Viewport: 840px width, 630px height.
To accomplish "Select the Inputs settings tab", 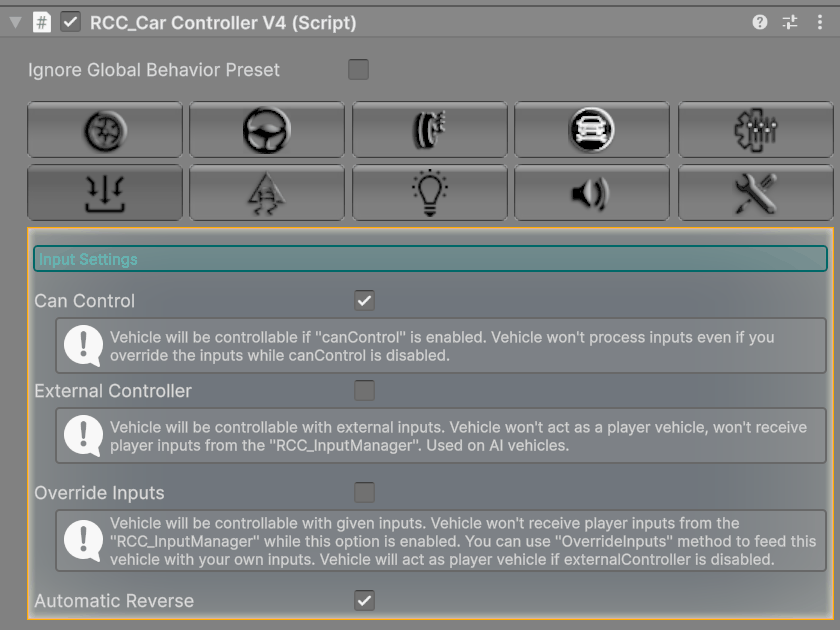I will tap(105, 193).
